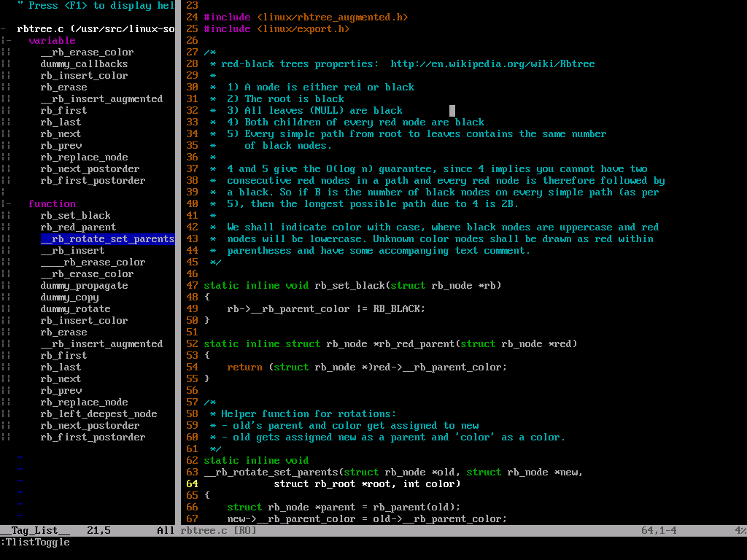Select rb_first_postorder under the function heading

click(x=93, y=437)
